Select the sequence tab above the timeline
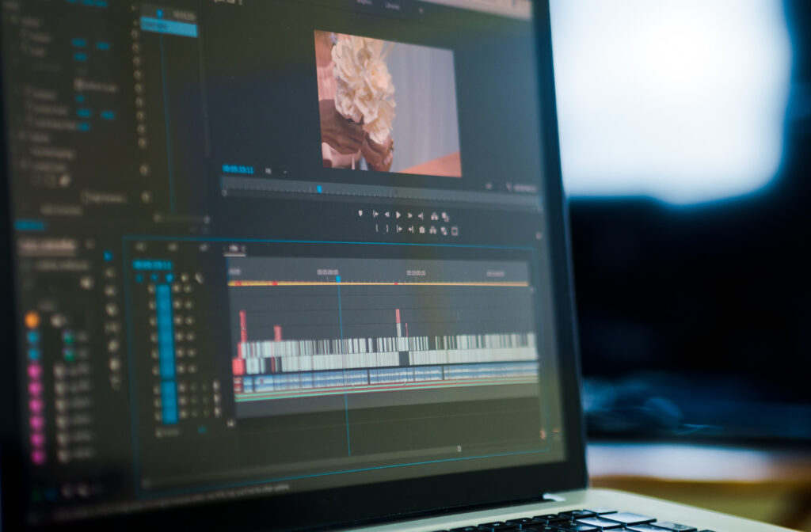Image resolution: width=811 pixels, height=532 pixels. [234, 249]
